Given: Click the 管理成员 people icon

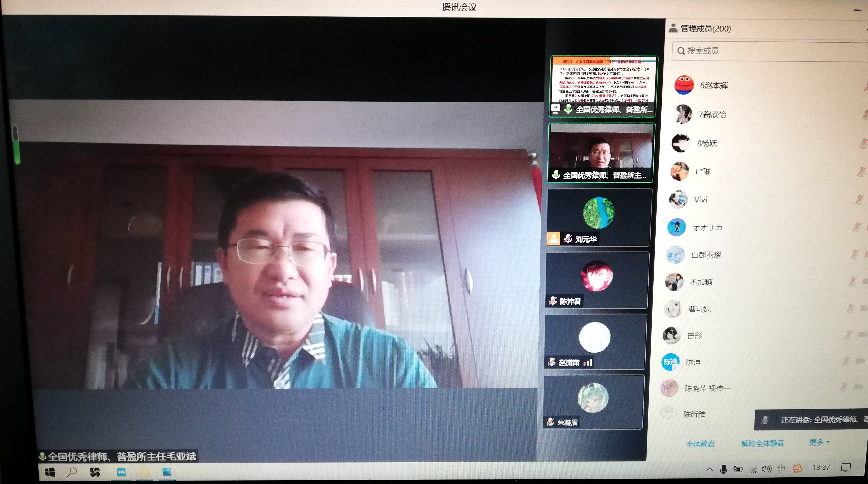Looking at the screenshot, I should [673, 28].
